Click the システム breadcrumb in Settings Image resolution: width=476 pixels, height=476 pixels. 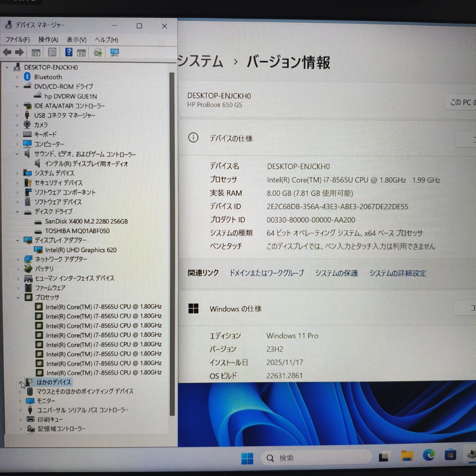pos(200,61)
